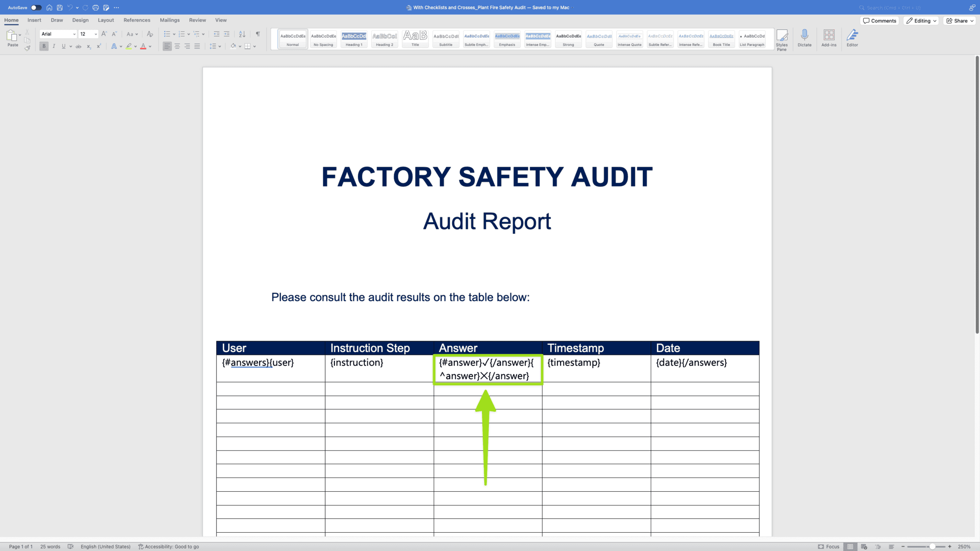The image size is (980, 551).
Task: Toggle Bold formatting
Action: click(44, 46)
